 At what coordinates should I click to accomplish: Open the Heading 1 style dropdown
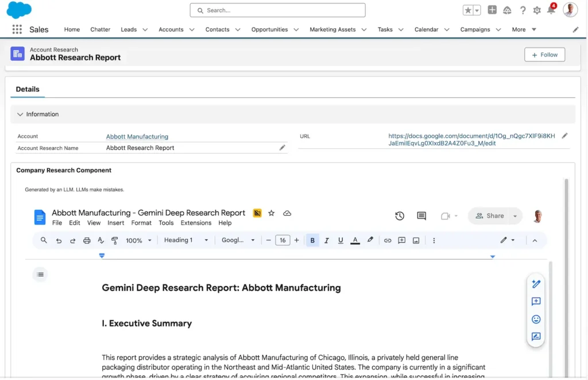click(185, 240)
